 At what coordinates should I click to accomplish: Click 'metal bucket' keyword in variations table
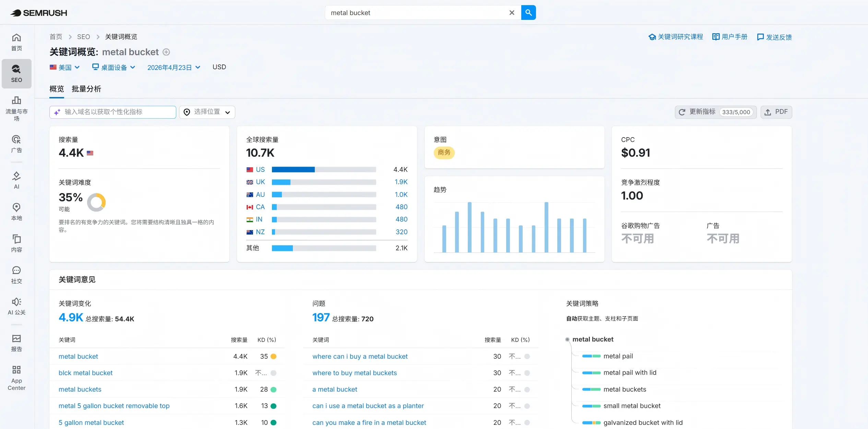point(78,357)
